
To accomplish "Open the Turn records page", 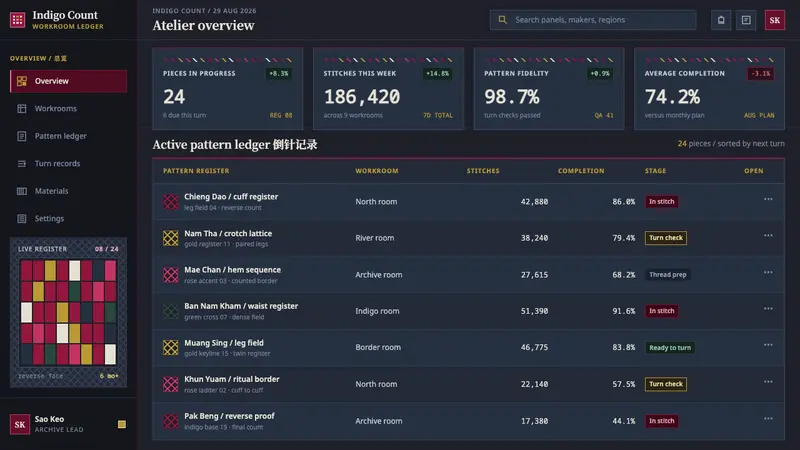I will coord(68,164).
